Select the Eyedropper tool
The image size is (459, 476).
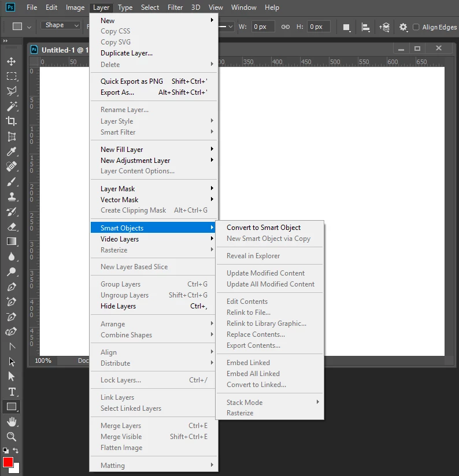12,151
